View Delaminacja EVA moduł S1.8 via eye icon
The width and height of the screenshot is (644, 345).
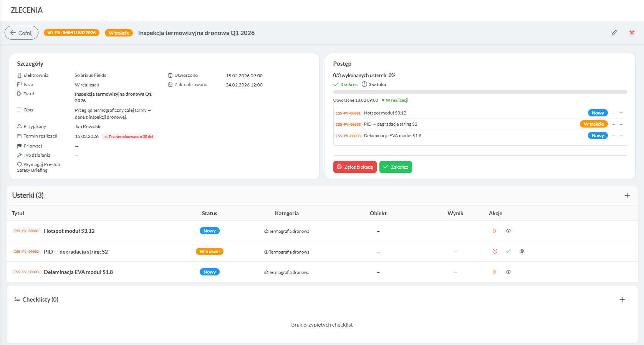click(508, 272)
